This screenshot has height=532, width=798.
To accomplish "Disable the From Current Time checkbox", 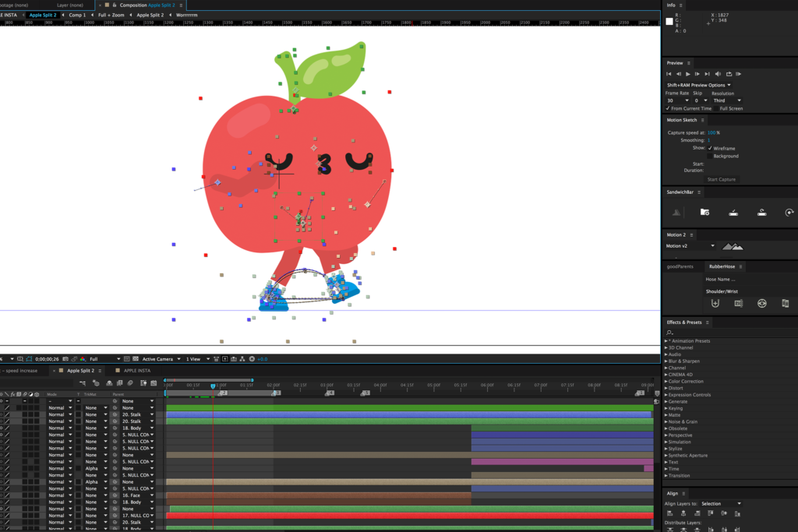I will click(x=668, y=108).
